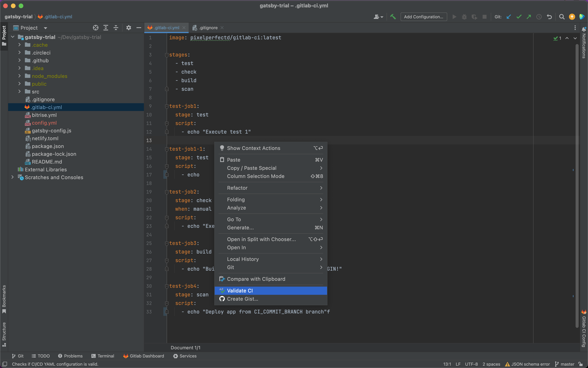The image size is (588, 368).
Task: Expand Scratches and Consoles node
Action: pyautogui.click(x=13, y=177)
